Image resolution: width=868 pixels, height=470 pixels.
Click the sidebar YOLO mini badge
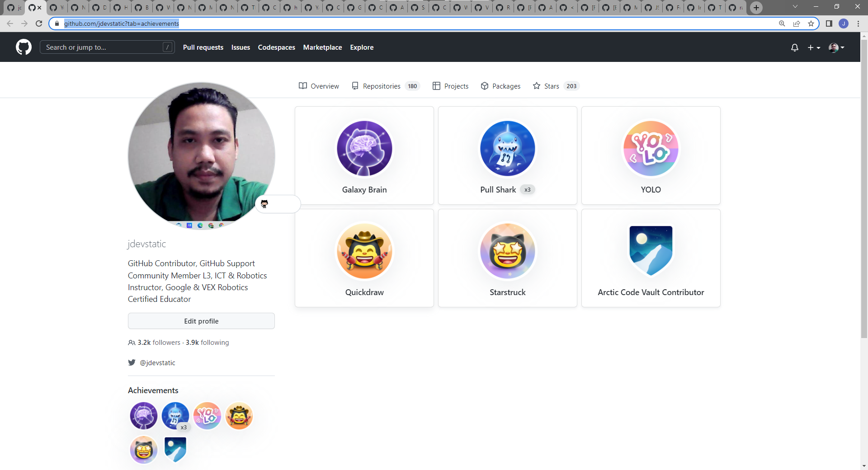(207, 416)
